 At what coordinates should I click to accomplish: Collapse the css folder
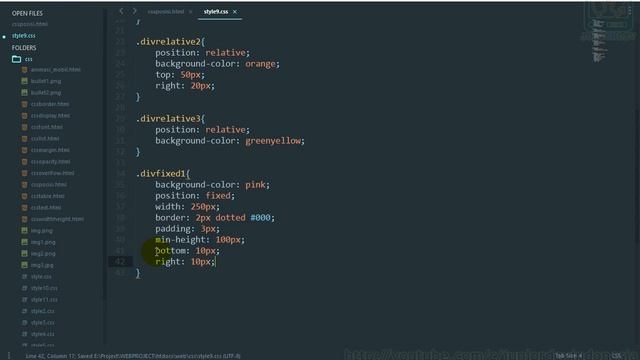click(x=29, y=59)
